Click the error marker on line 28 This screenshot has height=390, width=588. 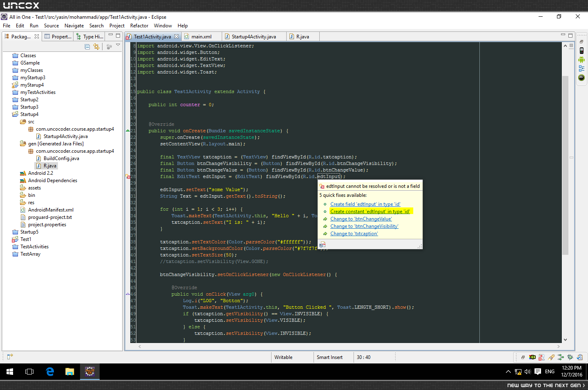click(128, 177)
